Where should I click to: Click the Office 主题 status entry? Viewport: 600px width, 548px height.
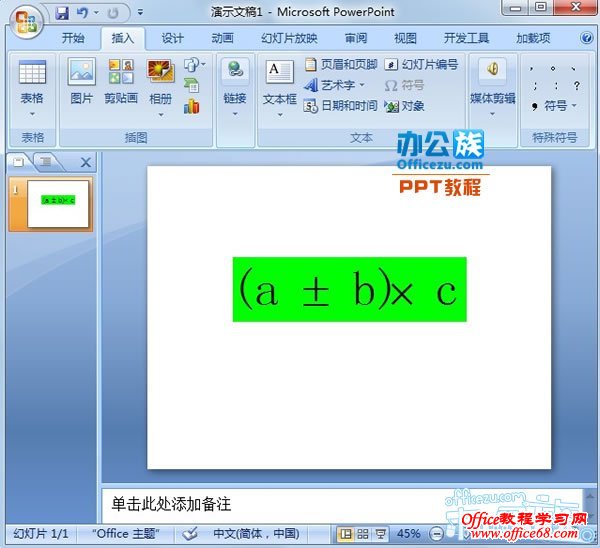click(126, 534)
